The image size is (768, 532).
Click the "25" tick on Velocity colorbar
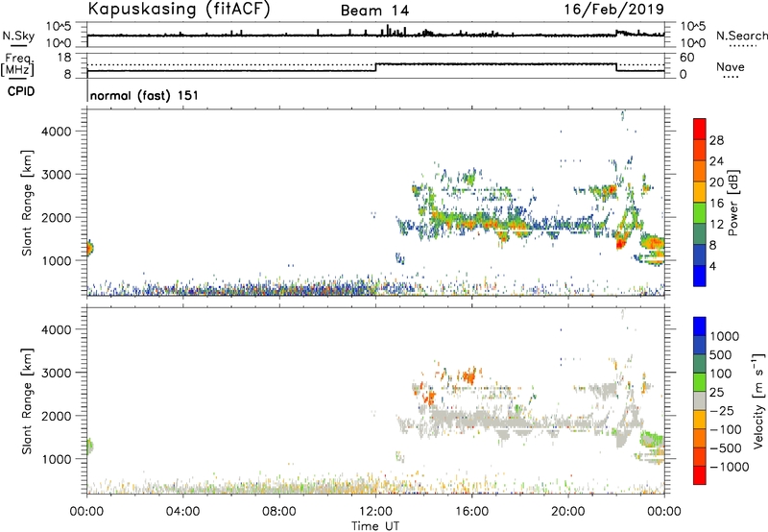tap(717, 393)
